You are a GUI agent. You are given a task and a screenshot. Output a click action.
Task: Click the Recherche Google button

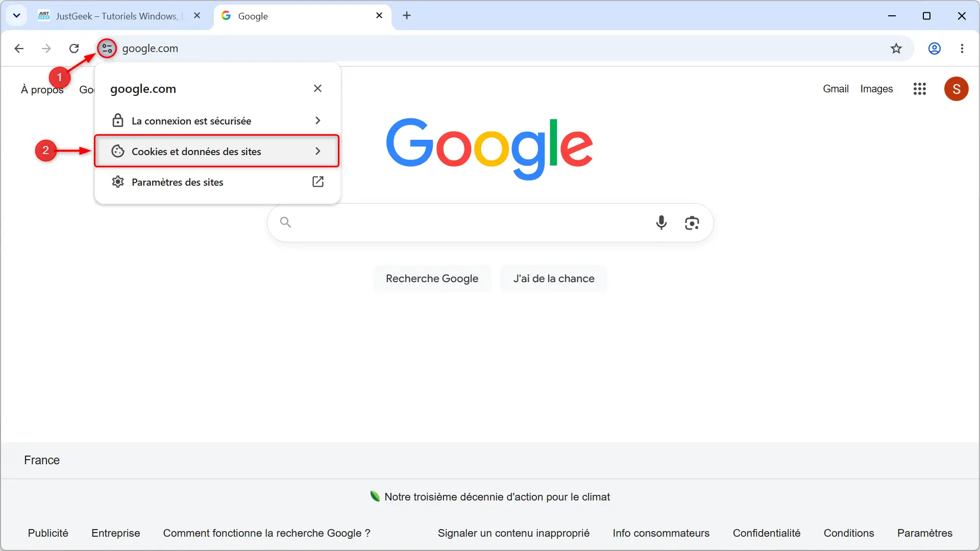point(432,279)
